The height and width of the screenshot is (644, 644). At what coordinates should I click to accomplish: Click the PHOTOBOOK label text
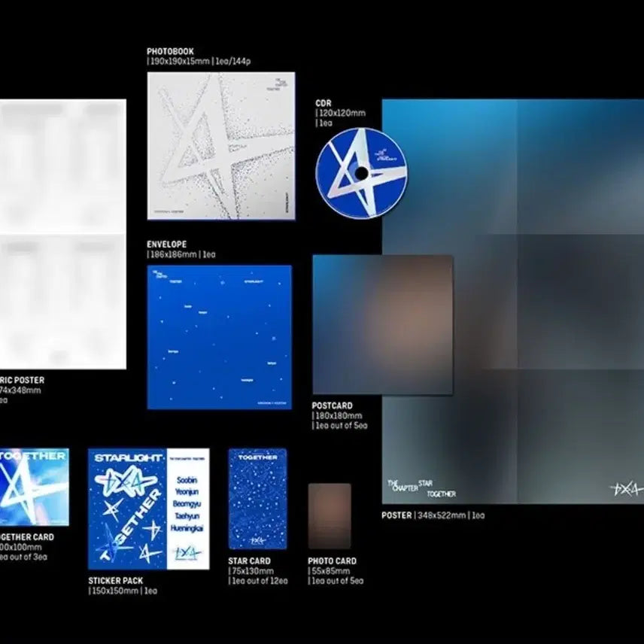[x=171, y=52]
